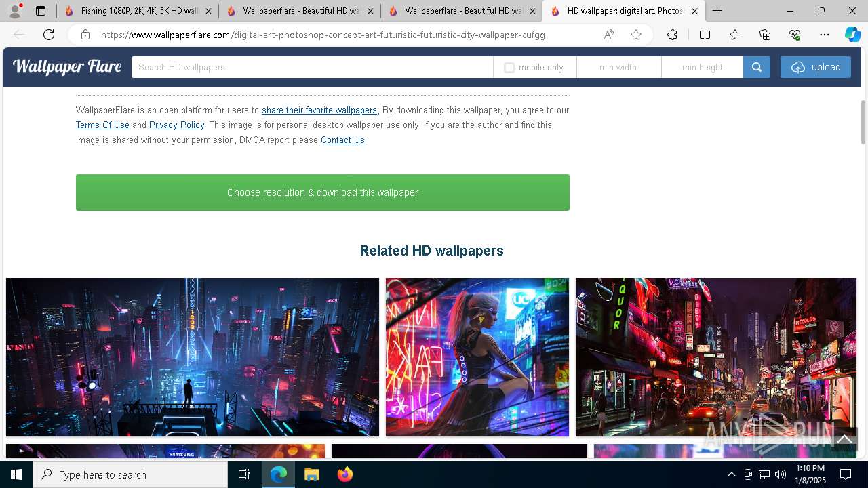868x488 pixels.
Task: Close the active digital art tab
Action: click(694, 11)
